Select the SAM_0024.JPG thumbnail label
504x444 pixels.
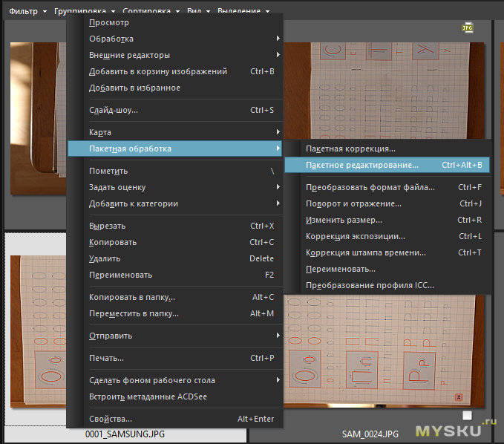pyautogui.click(x=370, y=434)
